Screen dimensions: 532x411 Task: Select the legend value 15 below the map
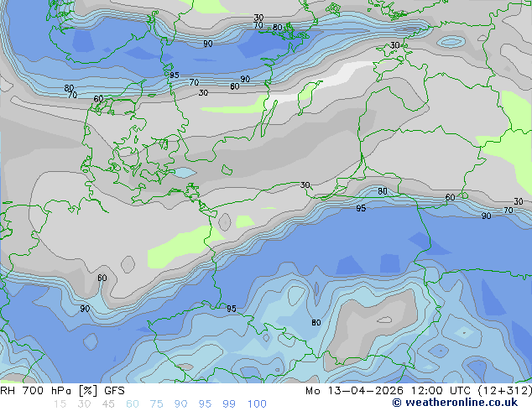[60, 404]
